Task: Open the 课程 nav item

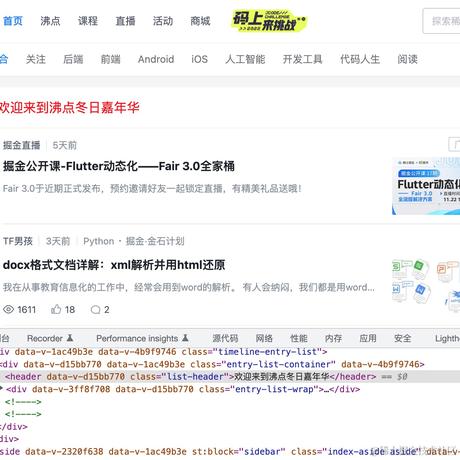Action: tap(88, 21)
